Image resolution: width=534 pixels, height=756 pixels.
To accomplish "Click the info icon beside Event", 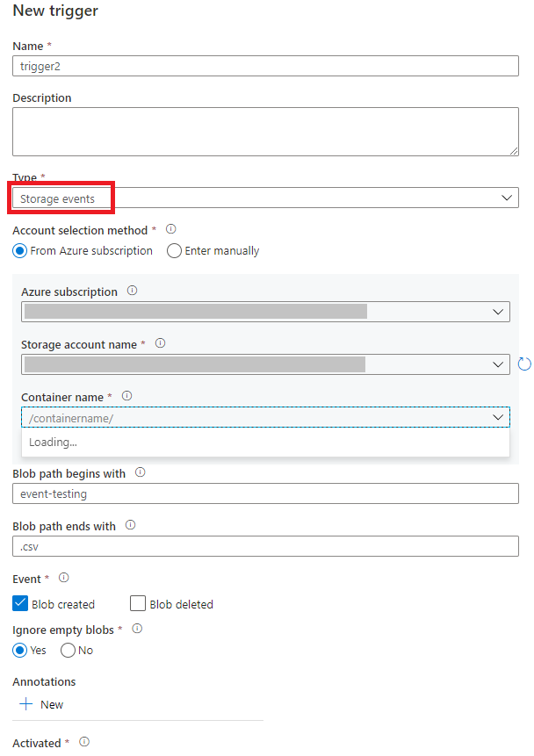I will [61, 578].
